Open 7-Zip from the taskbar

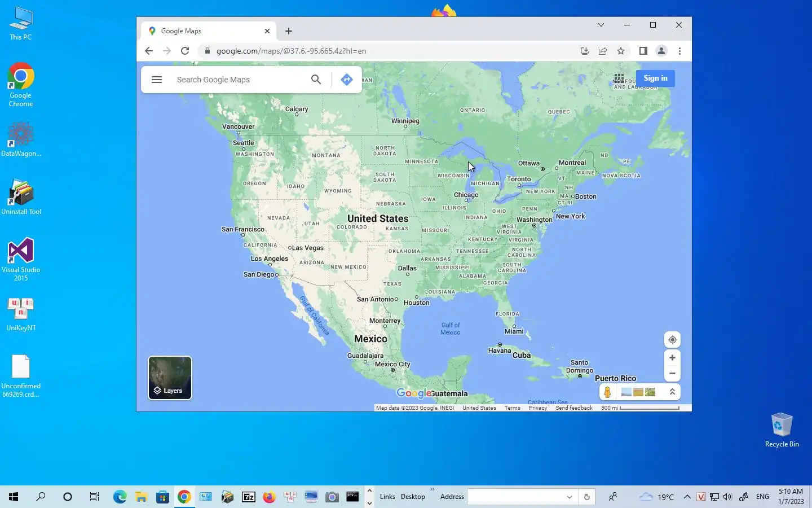[249, 497]
